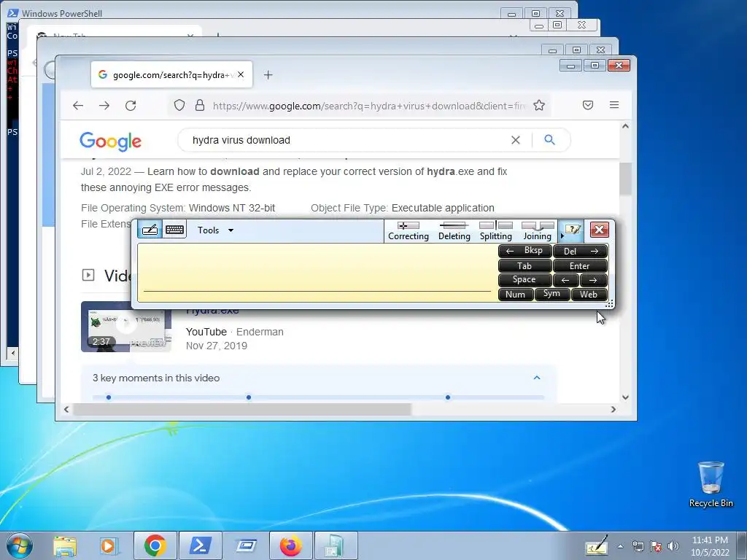Click the scroll right arrow in Firefox
The image size is (747, 560).
(x=613, y=410)
